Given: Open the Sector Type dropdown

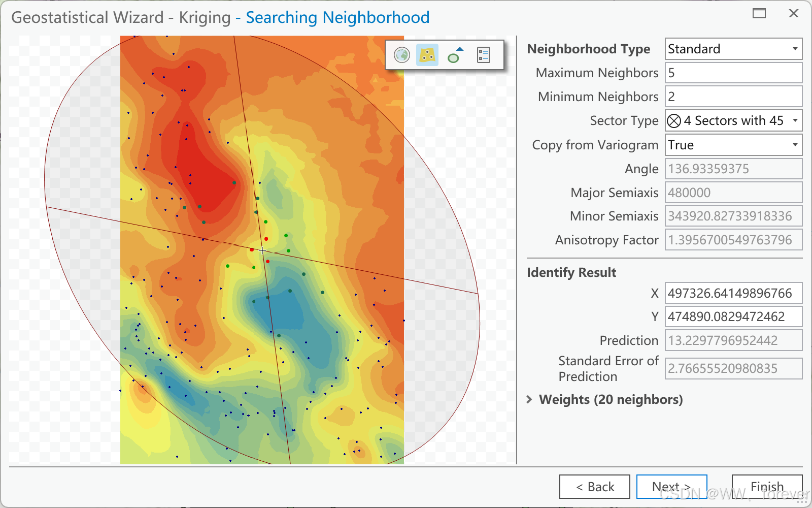Looking at the screenshot, I should [x=733, y=120].
